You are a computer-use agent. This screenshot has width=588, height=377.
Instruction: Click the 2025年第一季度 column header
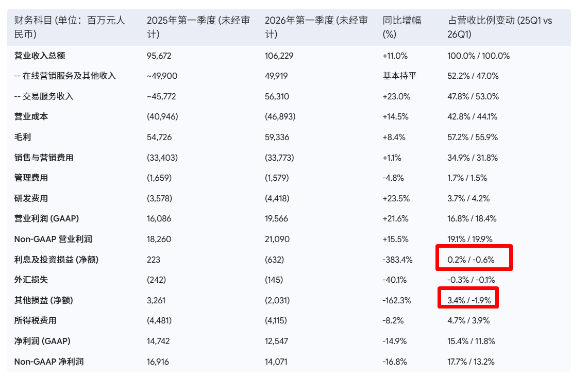coord(198,27)
